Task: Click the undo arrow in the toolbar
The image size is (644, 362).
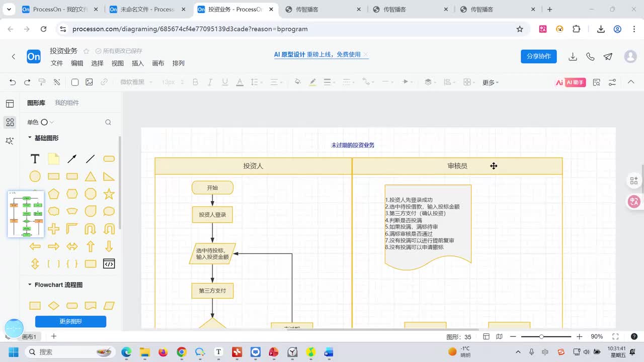Action: (13, 82)
